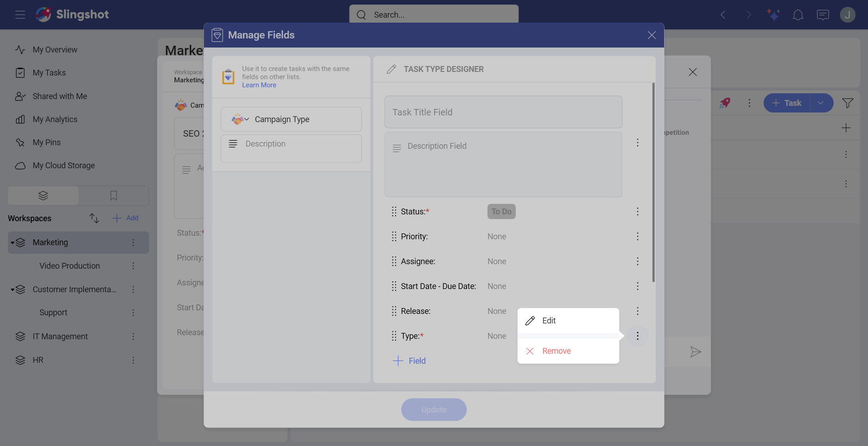Choose Remove from the context menu

point(568,351)
